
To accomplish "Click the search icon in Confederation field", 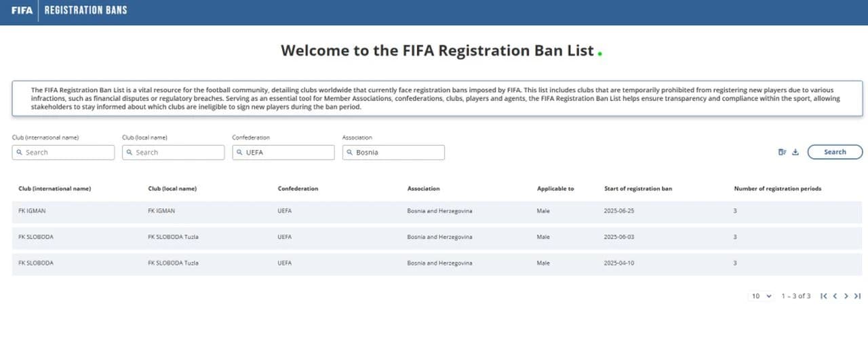I will 239,153.
